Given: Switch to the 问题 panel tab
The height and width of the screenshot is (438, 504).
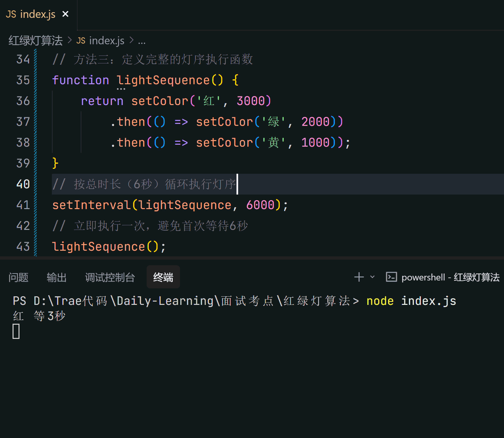Looking at the screenshot, I should coord(18,277).
